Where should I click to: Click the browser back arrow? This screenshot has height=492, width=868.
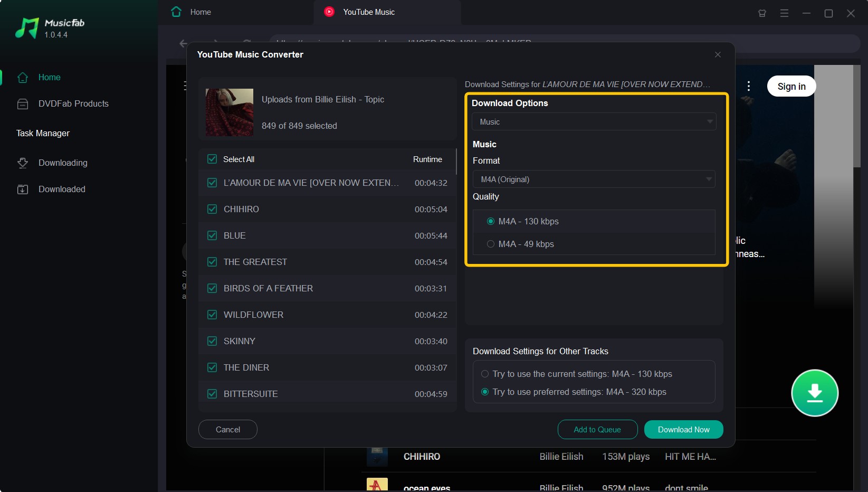(183, 43)
